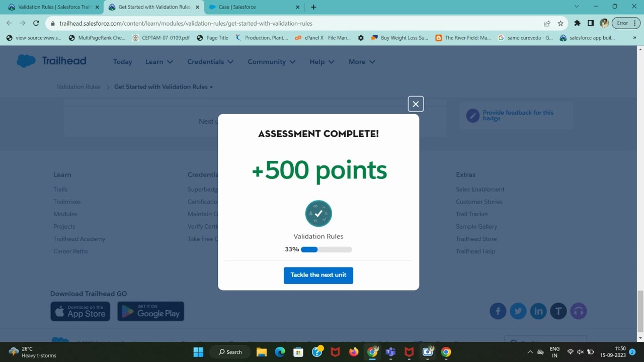
Task: Reload the current page
Action: [x=36, y=23]
